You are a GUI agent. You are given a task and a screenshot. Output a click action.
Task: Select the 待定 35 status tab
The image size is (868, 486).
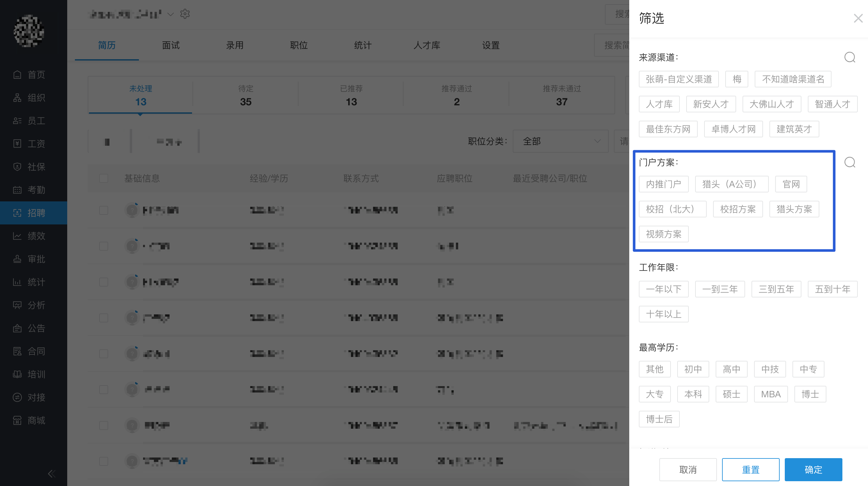[245, 95]
